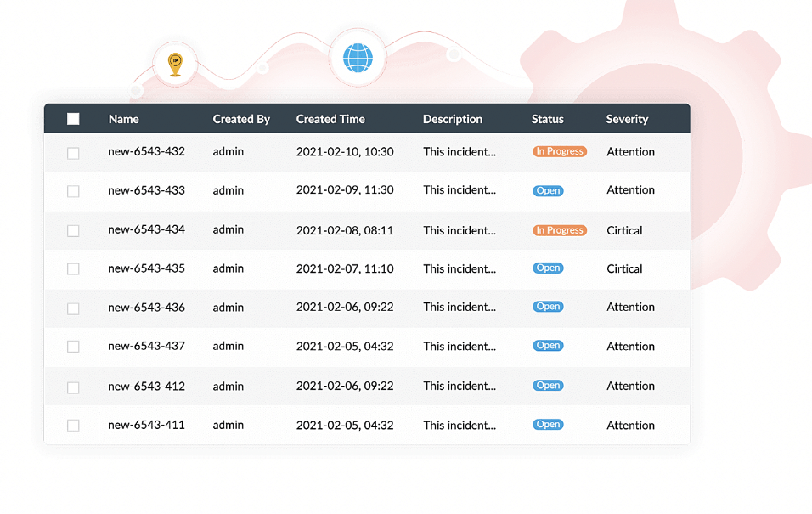This screenshot has width=812, height=514.
Task: Click created time 2021-02-10, 10:30
Action: click(345, 152)
